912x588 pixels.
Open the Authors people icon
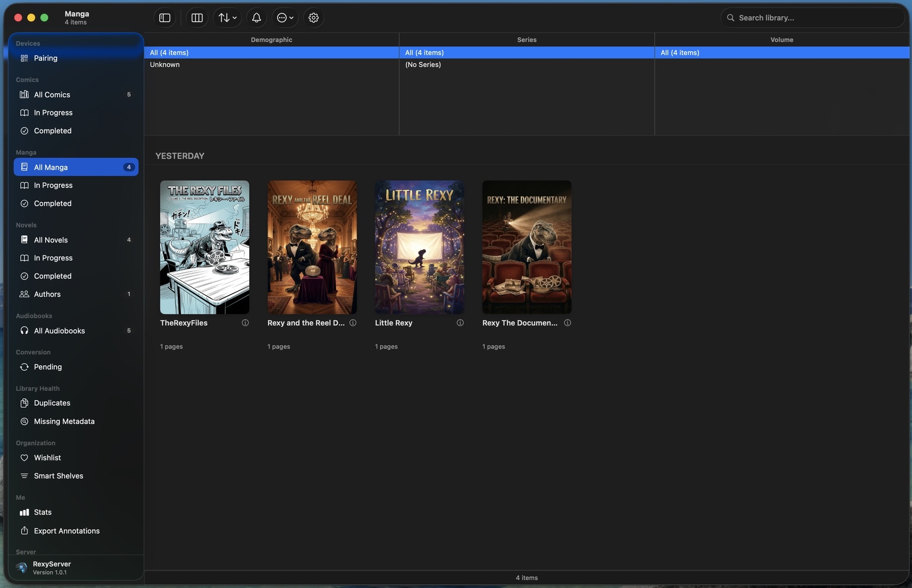tap(24, 294)
